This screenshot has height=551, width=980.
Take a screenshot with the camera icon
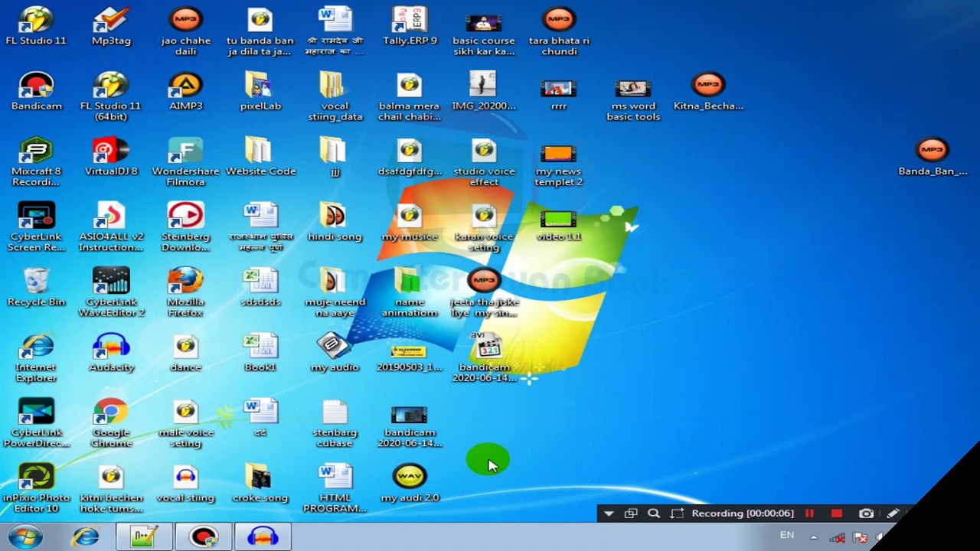click(866, 514)
